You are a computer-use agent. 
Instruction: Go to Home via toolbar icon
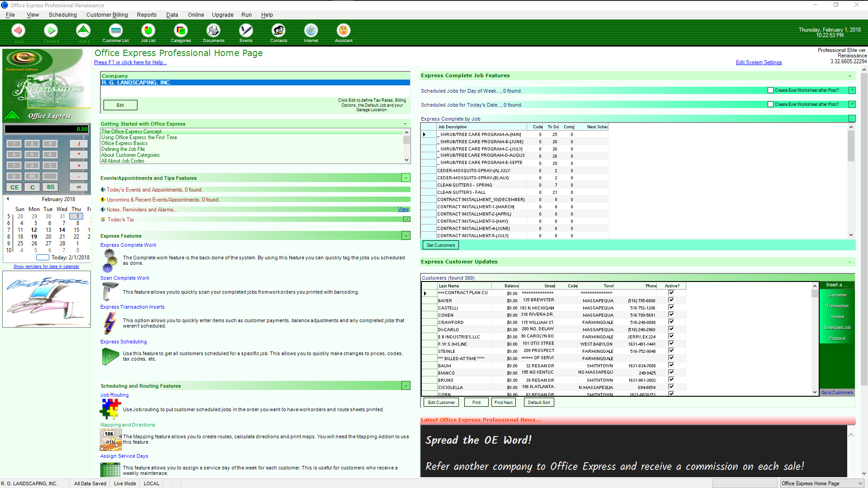(x=83, y=31)
